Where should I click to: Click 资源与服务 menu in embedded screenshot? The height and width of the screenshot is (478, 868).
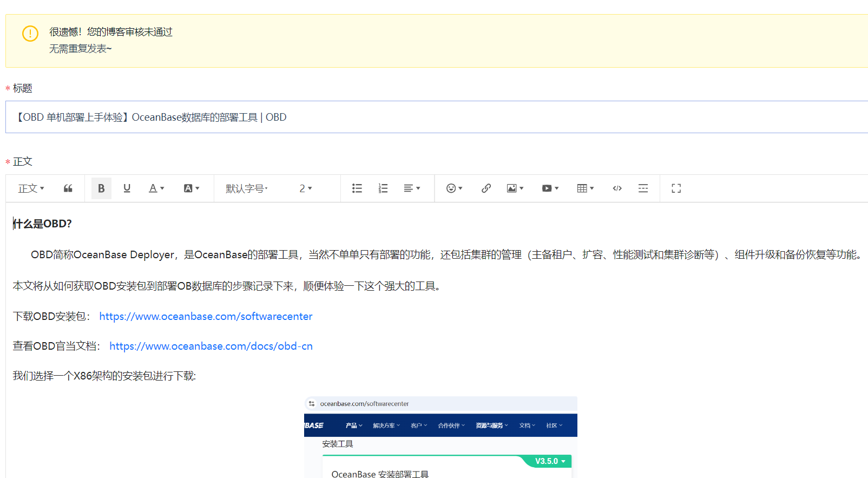tap(492, 425)
